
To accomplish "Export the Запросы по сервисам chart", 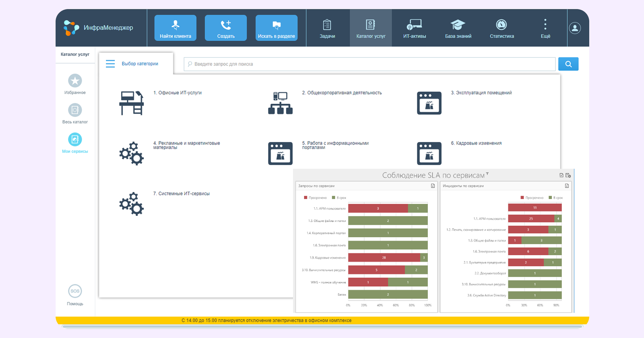I will pyautogui.click(x=433, y=186).
